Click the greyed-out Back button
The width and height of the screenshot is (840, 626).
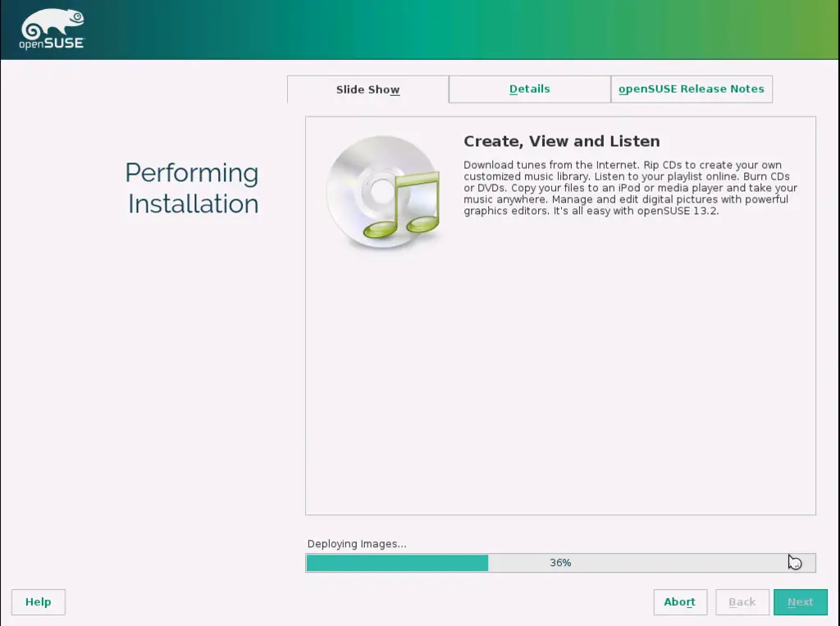pos(742,602)
